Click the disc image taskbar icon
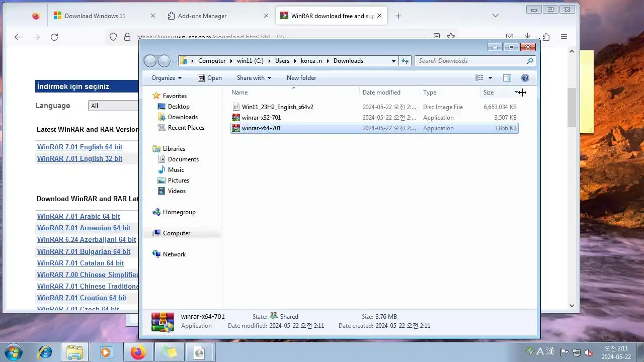 (x=199, y=352)
